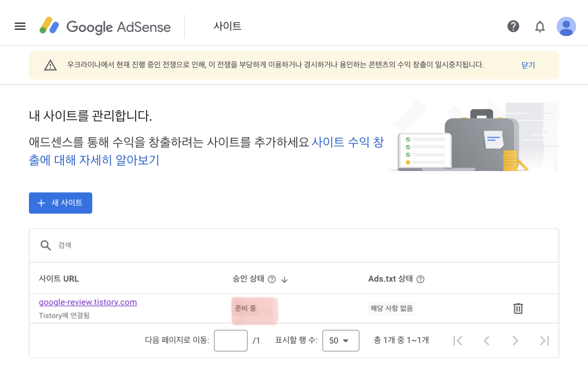Click the Ads.txt 상태 column header

point(391,279)
